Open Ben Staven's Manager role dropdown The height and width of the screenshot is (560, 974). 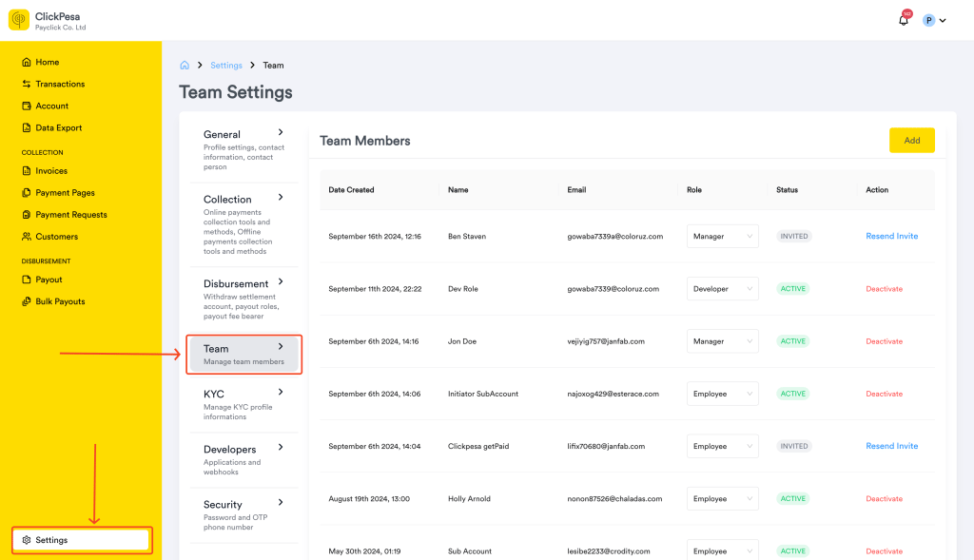point(723,237)
